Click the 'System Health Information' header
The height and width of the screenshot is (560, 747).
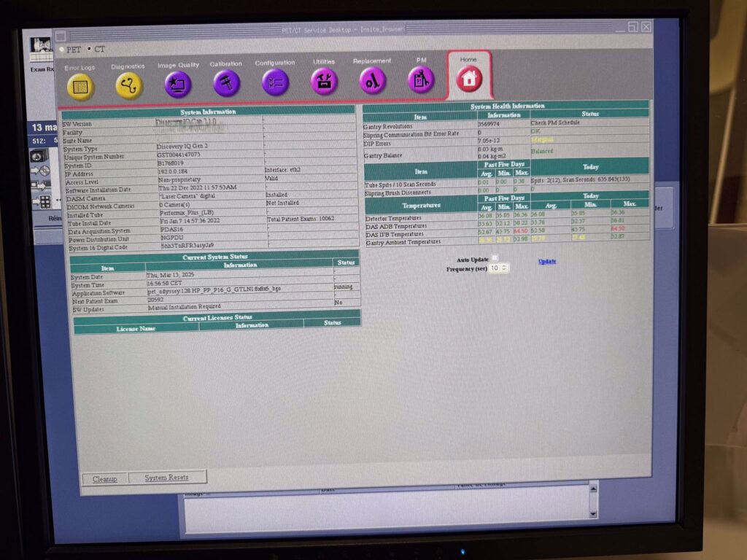pyautogui.click(x=508, y=106)
